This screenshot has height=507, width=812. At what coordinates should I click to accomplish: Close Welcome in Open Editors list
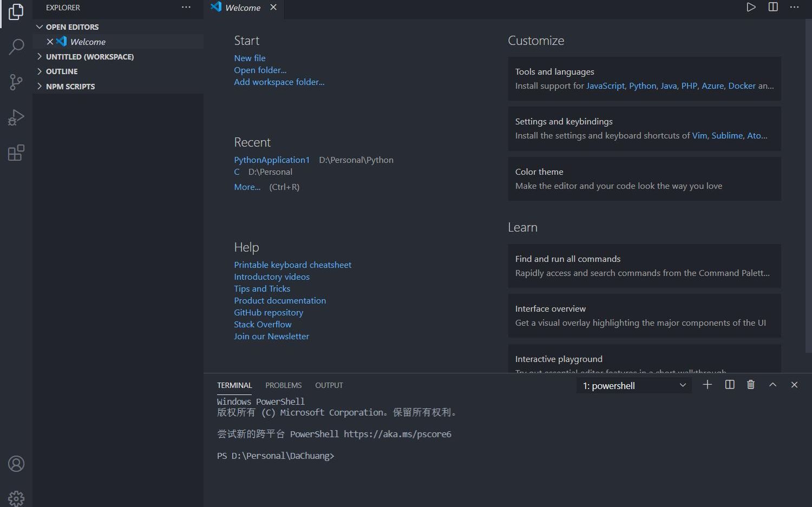[50, 42]
